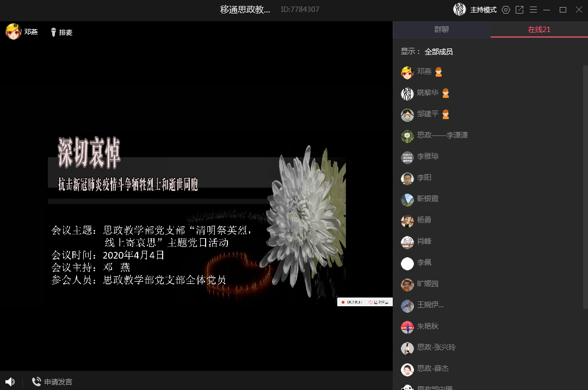Open the settings hexagon icon in title bar
The height and width of the screenshot is (390, 588).
[x=506, y=10]
